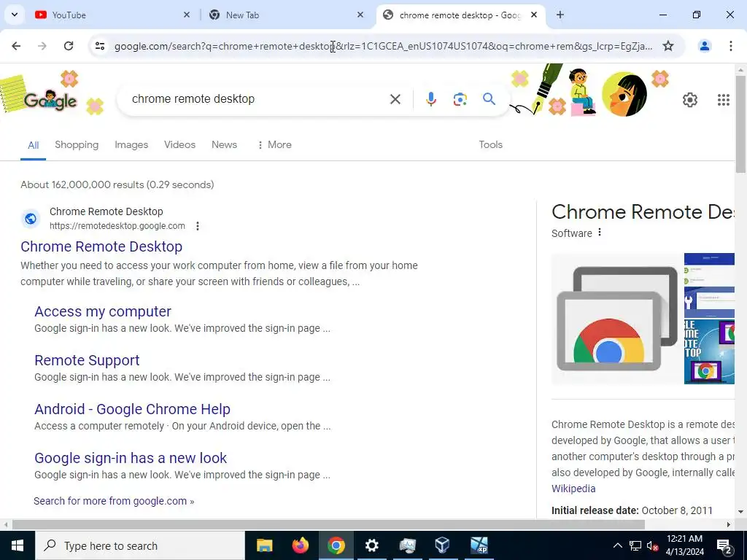This screenshot has height=560, width=747.
Task: Search by image with Google Lens icon
Action: pyautogui.click(x=460, y=99)
